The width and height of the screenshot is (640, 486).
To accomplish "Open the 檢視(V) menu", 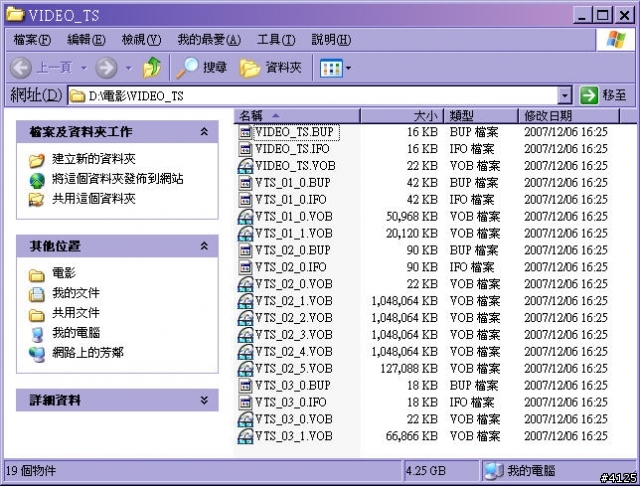I will coord(142,40).
